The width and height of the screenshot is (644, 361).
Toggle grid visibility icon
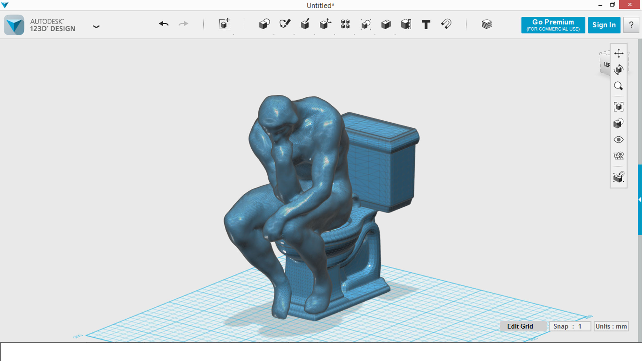pyautogui.click(x=619, y=156)
